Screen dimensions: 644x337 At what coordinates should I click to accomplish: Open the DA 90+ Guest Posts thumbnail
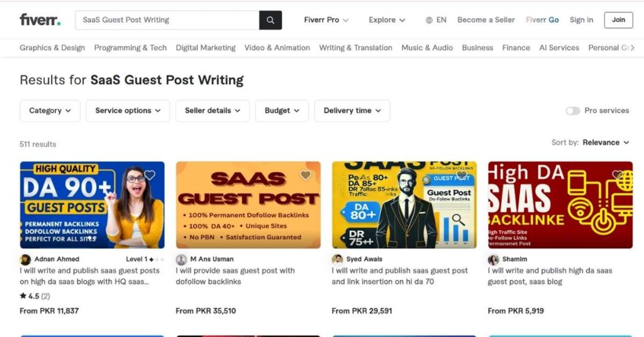(92, 205)
